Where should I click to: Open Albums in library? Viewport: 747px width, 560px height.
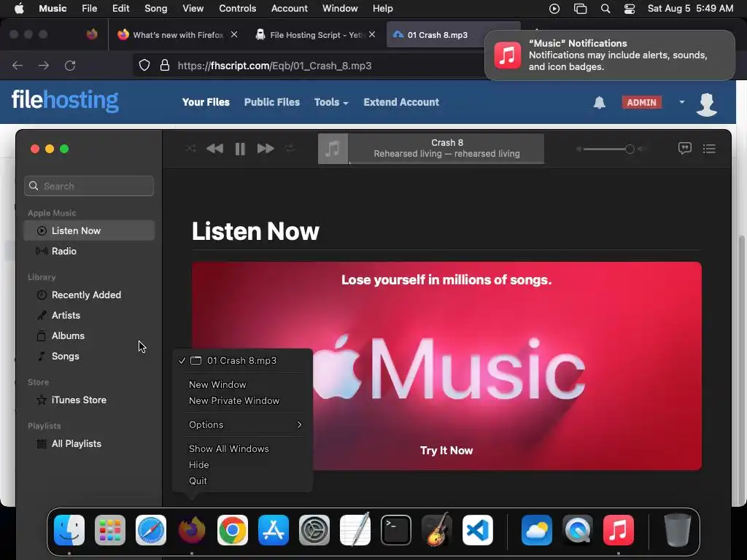click(x=89, y=335)
